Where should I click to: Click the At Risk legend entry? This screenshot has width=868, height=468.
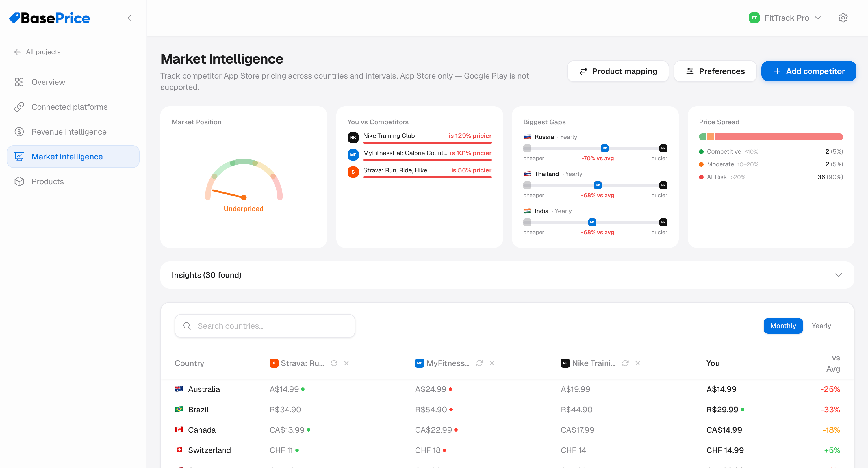(771, 177)
